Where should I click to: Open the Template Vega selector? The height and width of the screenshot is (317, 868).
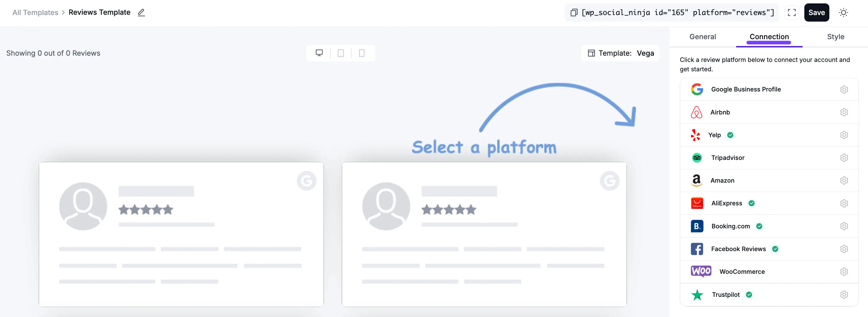coord(620,53)
